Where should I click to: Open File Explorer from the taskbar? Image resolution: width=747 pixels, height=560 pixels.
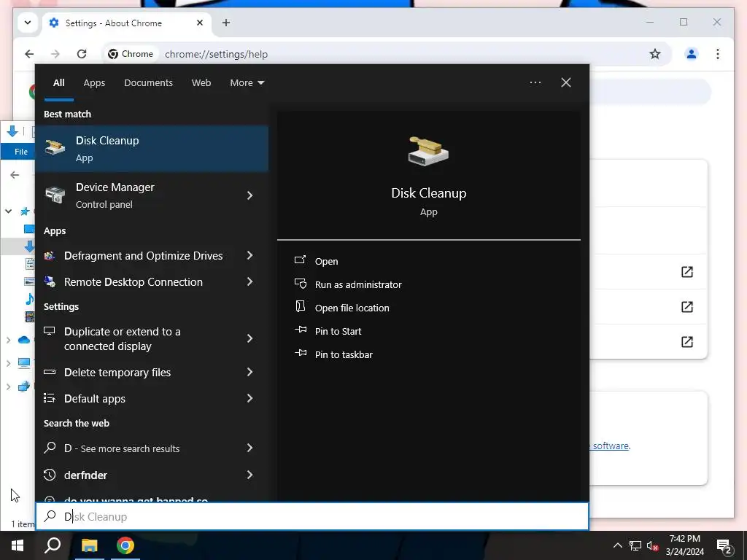(89, 545)
